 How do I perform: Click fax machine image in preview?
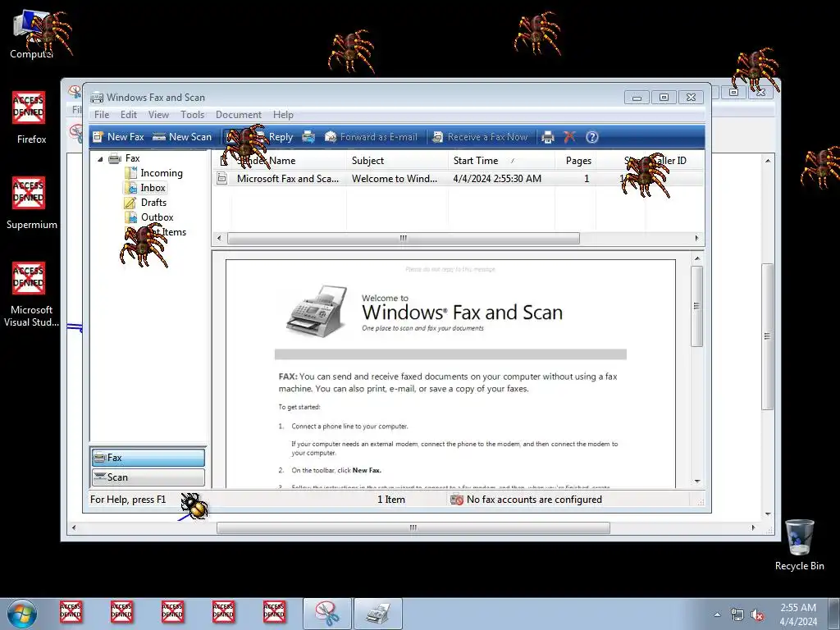point(316,311)
